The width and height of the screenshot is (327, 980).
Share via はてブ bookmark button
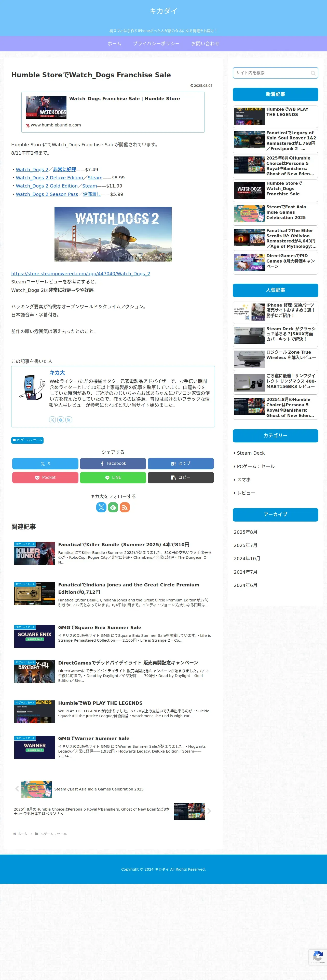click(x=181, y=463)
